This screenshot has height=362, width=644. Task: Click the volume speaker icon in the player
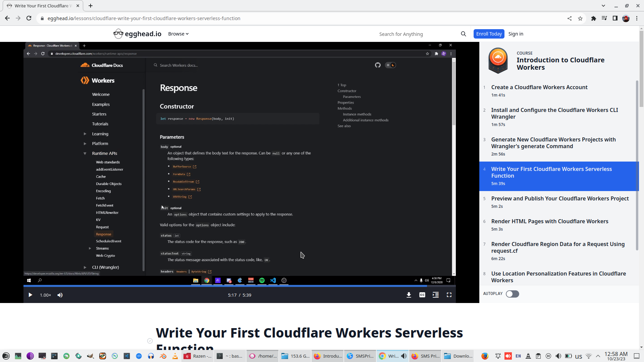(x=60, y=295)
